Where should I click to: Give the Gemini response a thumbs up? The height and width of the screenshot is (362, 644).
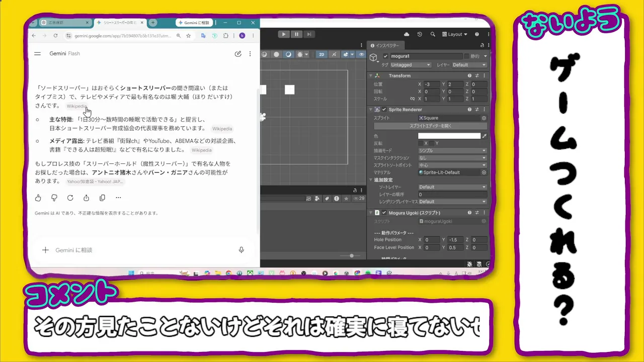38,198
